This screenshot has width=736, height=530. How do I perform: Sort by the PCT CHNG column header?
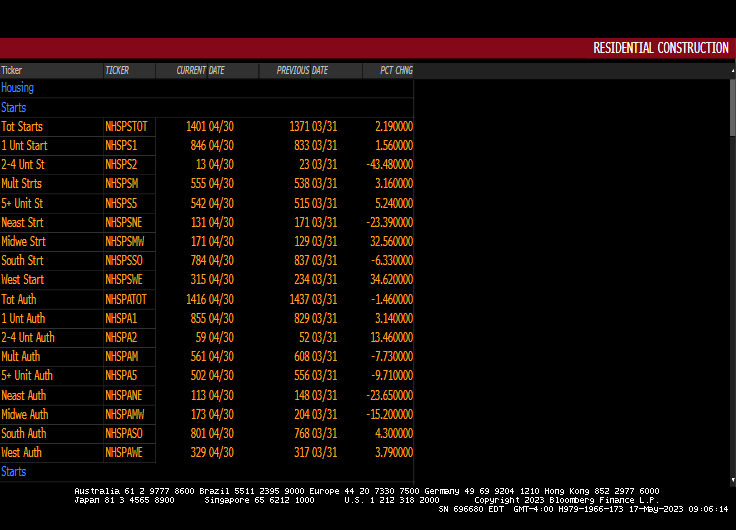(396, 71)
